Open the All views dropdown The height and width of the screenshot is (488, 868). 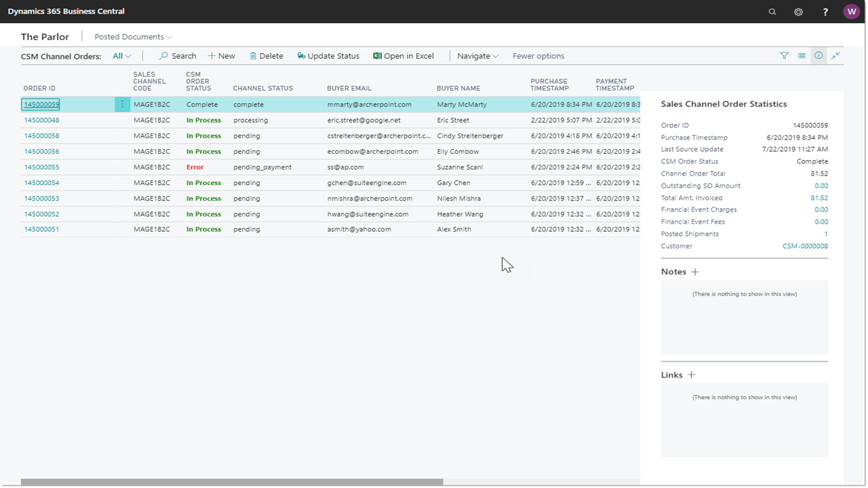point(122,56)
